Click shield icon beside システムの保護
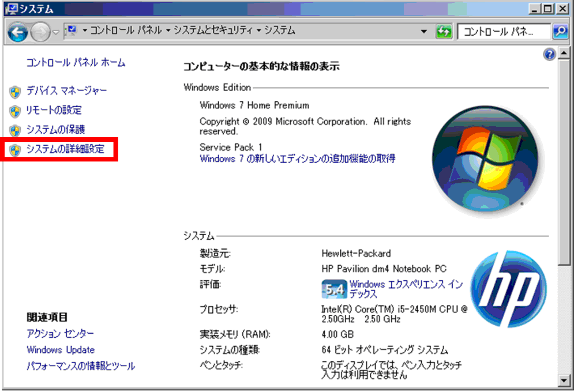Viewport: 574px width, 392px height. coord(15,130)
